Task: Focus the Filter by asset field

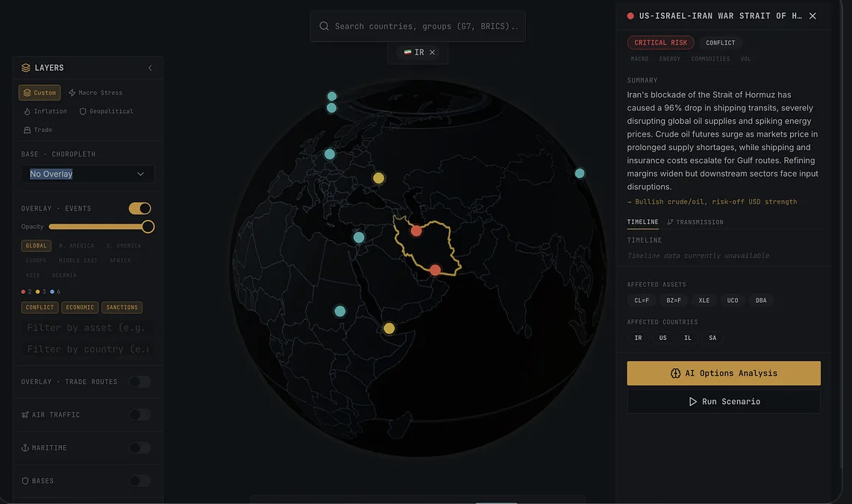Action: [x=87, y=327]
